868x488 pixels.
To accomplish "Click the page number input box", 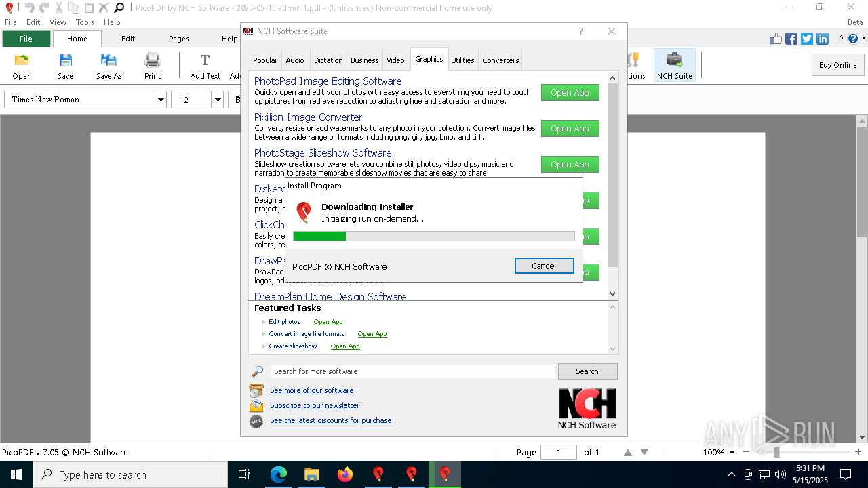I will tap(559, 452).
